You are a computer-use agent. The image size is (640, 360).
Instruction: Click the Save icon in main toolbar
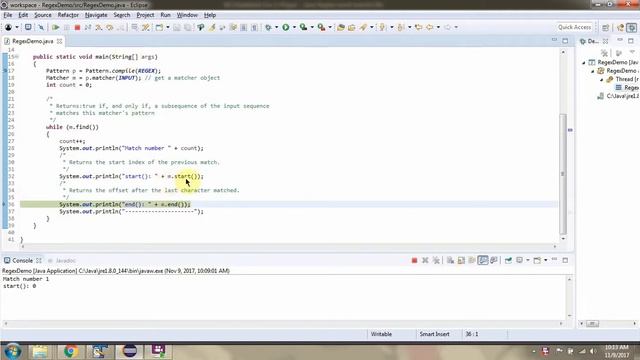[177, 27]
